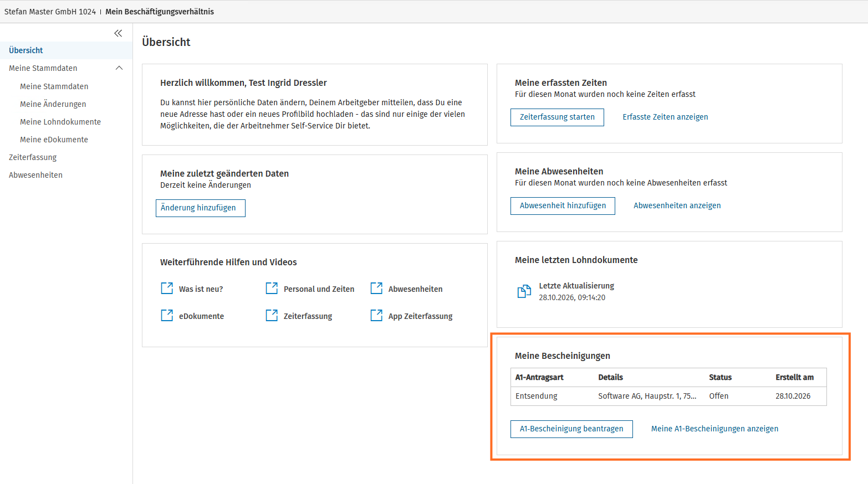Image resolution: width=868 pixels, height=484 pixels.
Task: Open the 'Personal und Zeiten' external link icon
Action: (272, 289)
